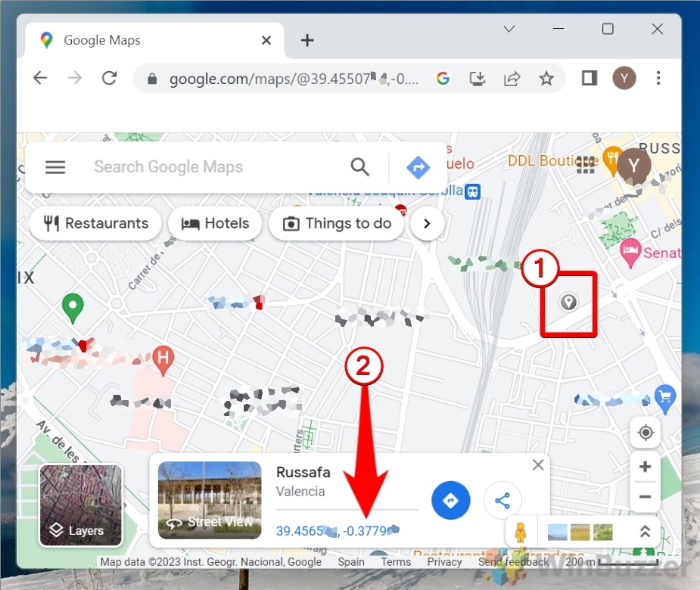This screenshot has width=700, height=590.
Task: Select the Pegman Street View icon
Action: coord(521,532)
